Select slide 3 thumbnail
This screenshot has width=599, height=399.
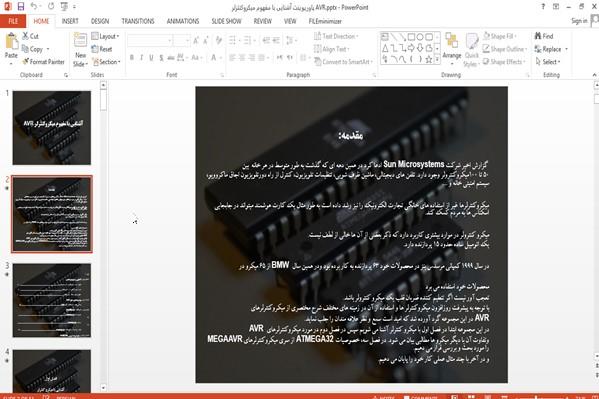52,300
